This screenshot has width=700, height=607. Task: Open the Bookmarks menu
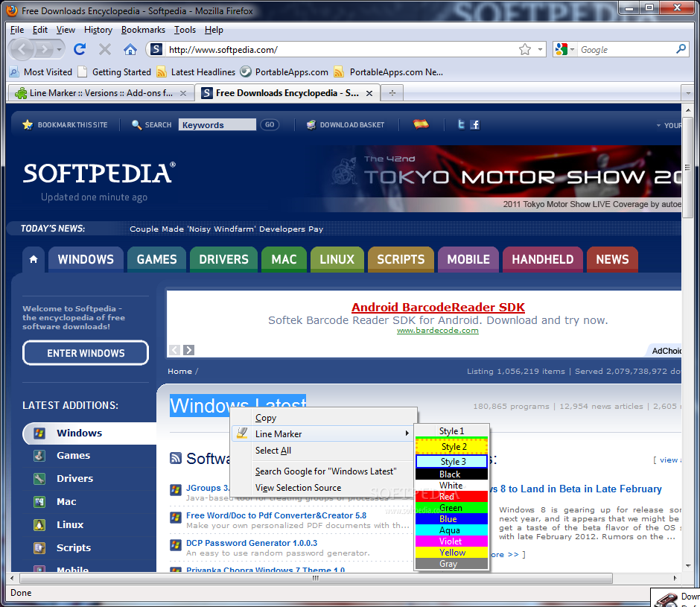coord(143,30)
